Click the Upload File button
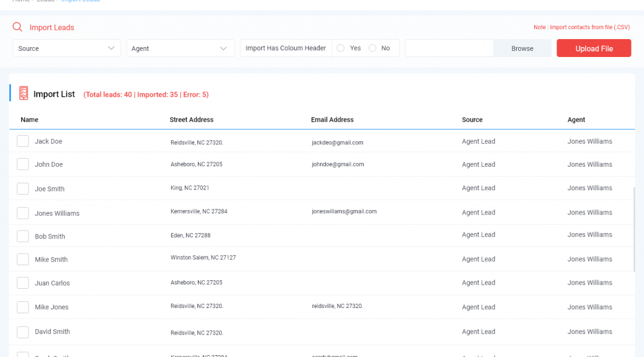This screenshot has height=357, width=644. click(x=594, y=48)
